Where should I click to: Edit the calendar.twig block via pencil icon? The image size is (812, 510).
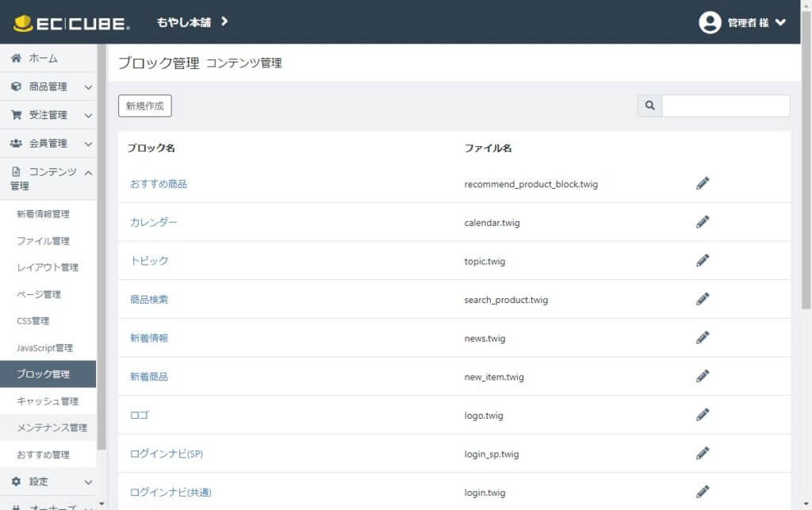tap(702, 222)
